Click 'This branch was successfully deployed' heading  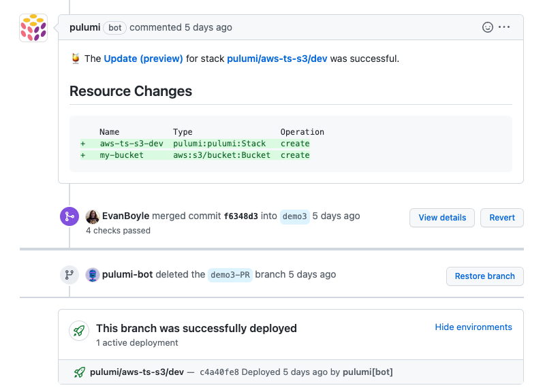tap(196, 329)
